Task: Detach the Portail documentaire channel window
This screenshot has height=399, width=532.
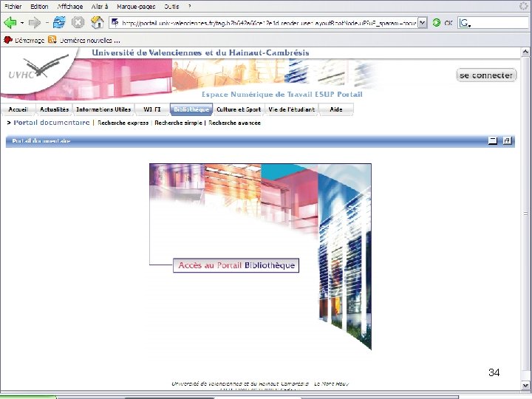Action: tap(507, 140)
